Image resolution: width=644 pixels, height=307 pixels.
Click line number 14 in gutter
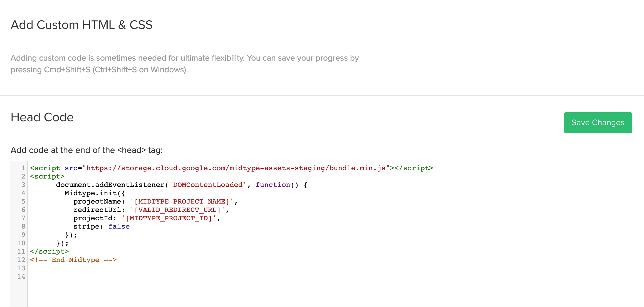click(x=21, y=276)
